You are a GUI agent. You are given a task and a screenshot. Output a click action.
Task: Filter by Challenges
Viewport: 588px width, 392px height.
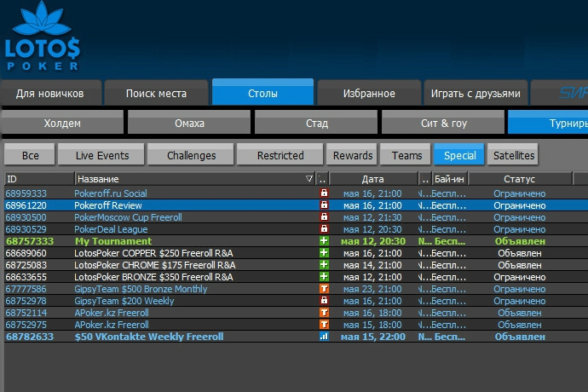coord(191,154)
